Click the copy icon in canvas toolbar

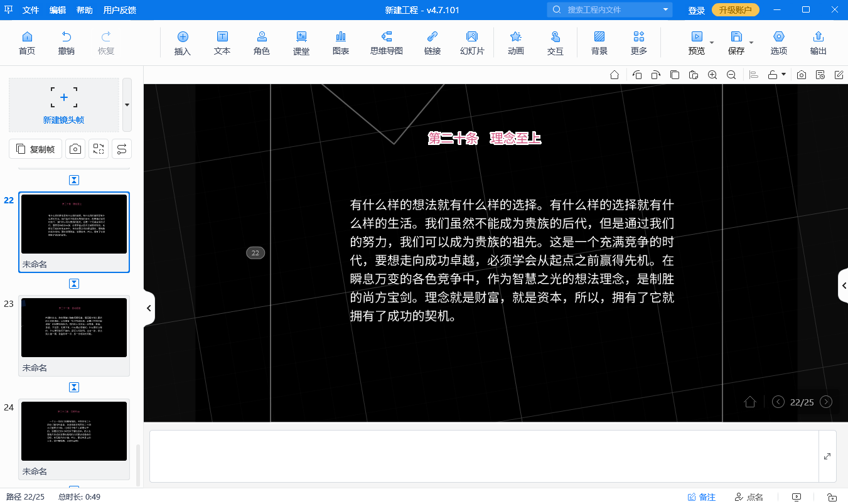tap(675, 75)
